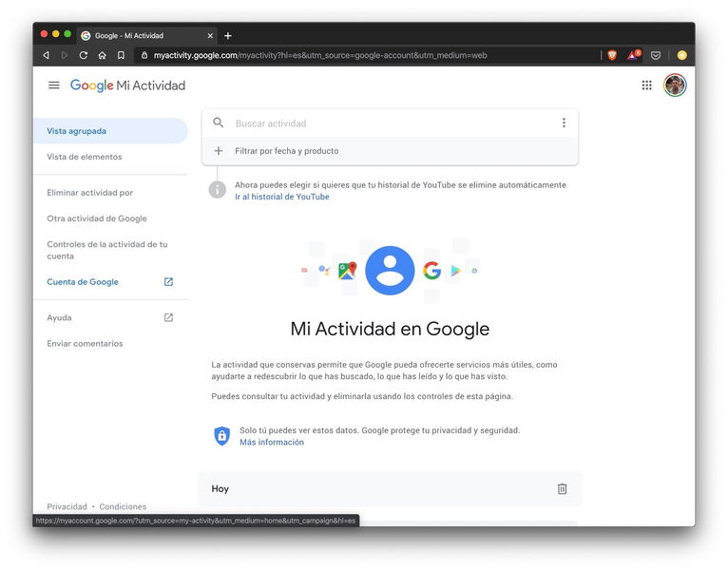Open search bar three-dot options menu
This screenshot has width=728, height=570.
[564, 123]
